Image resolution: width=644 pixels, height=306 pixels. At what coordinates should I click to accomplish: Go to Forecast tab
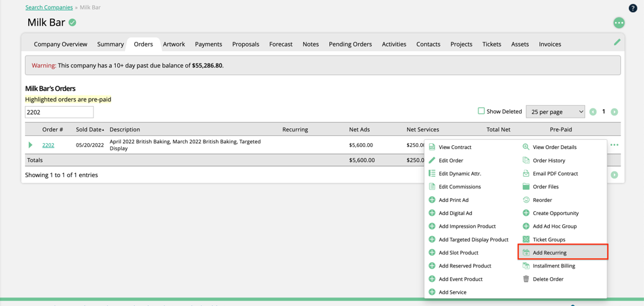pos(281,44)
